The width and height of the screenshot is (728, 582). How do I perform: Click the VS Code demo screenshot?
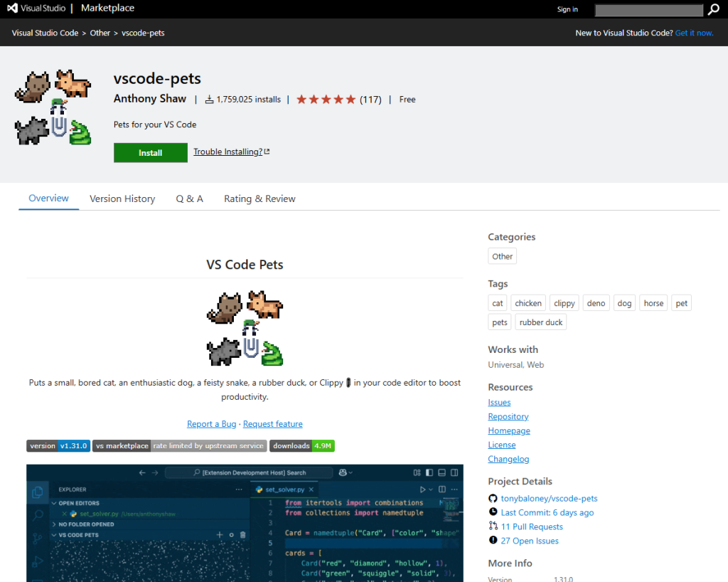point(245,523)
